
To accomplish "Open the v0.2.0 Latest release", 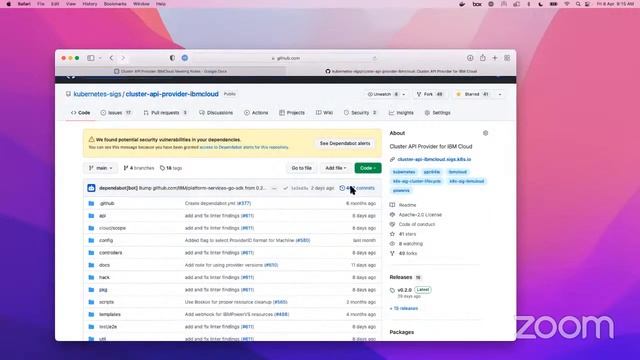I will coord(411,290).
